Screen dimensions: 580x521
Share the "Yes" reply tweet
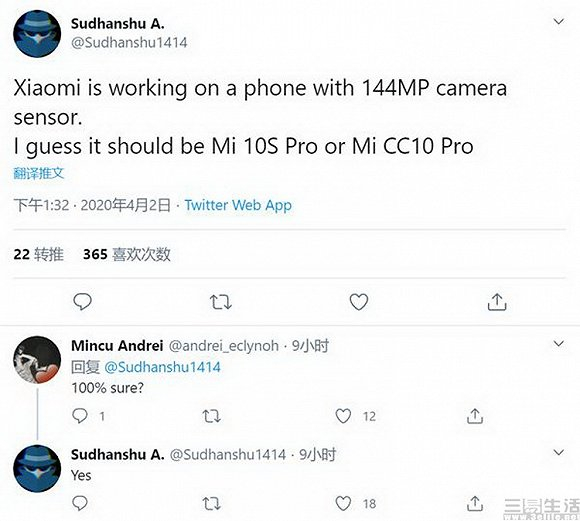click(475, 503)
